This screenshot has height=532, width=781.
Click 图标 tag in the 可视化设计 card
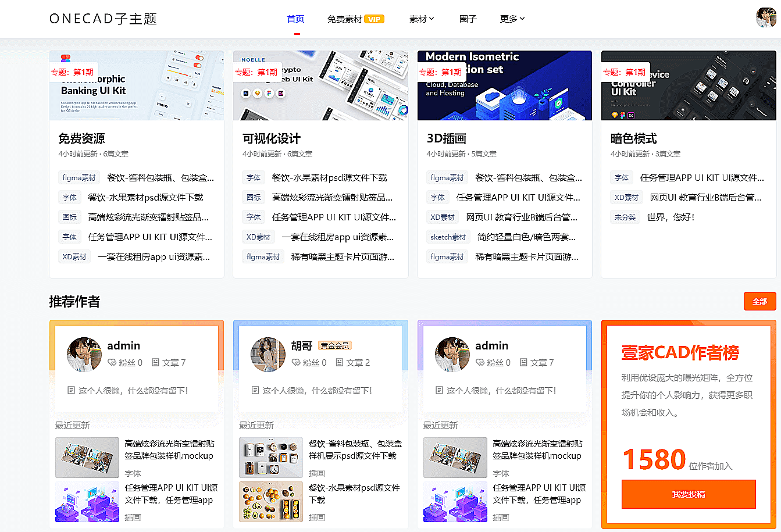pos(254,198)
